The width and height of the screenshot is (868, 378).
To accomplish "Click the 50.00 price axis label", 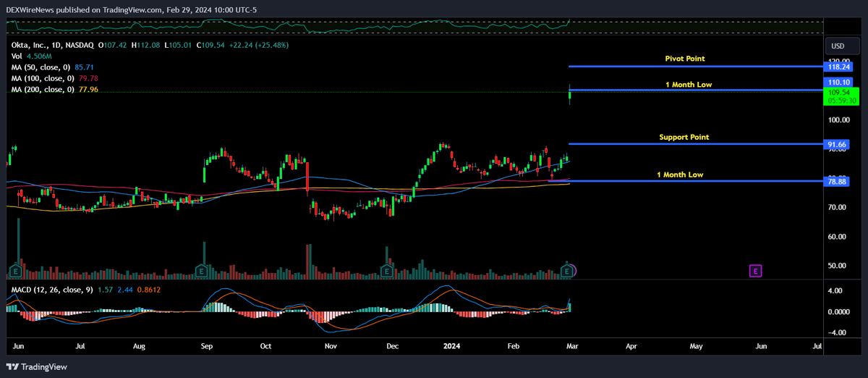I will pyautogui.click(x=838, y=266).
